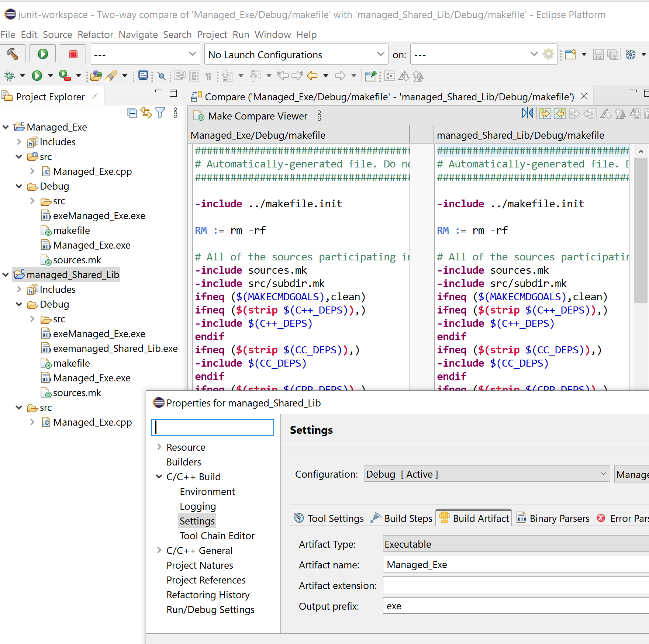The width and height of the screenshot is (649, 644).
Task: Collapse the managed_Shared_Lib project node
Action: tap(6, 275)
